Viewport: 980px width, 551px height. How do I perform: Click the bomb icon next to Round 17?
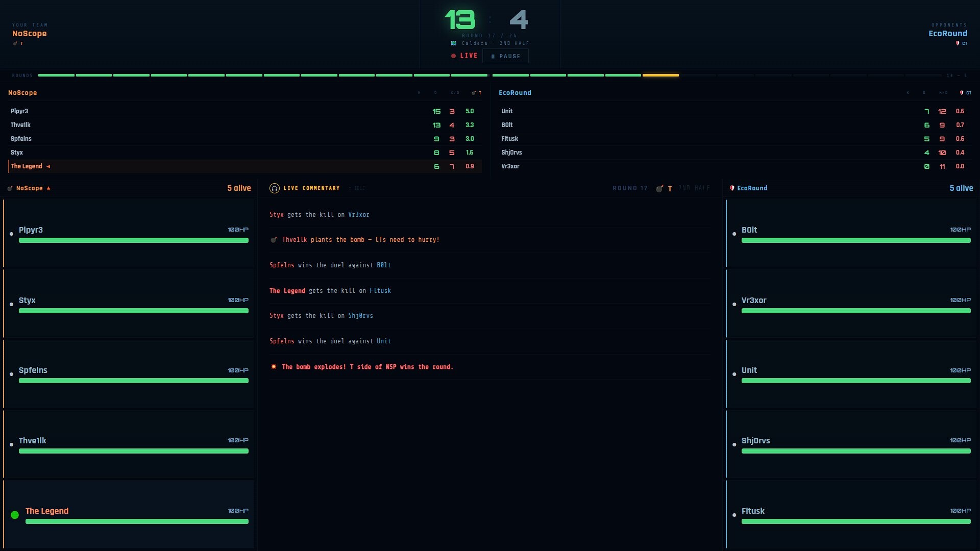point(659,188)
